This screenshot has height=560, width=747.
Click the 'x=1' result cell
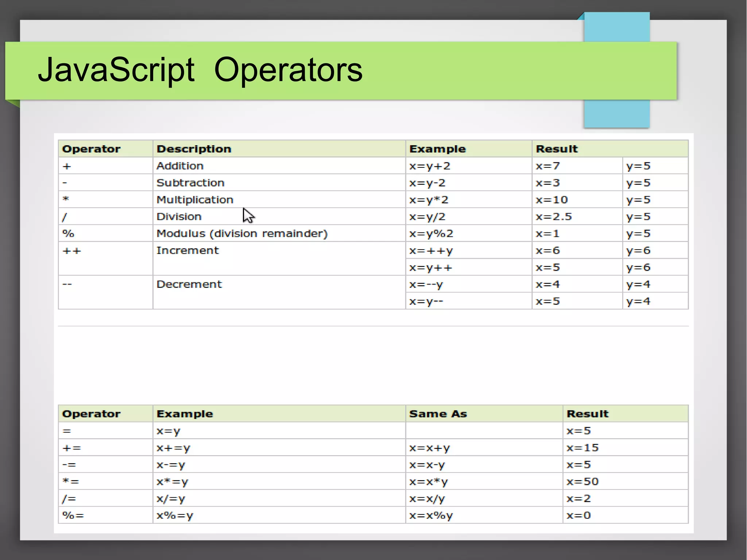(577, 233)
